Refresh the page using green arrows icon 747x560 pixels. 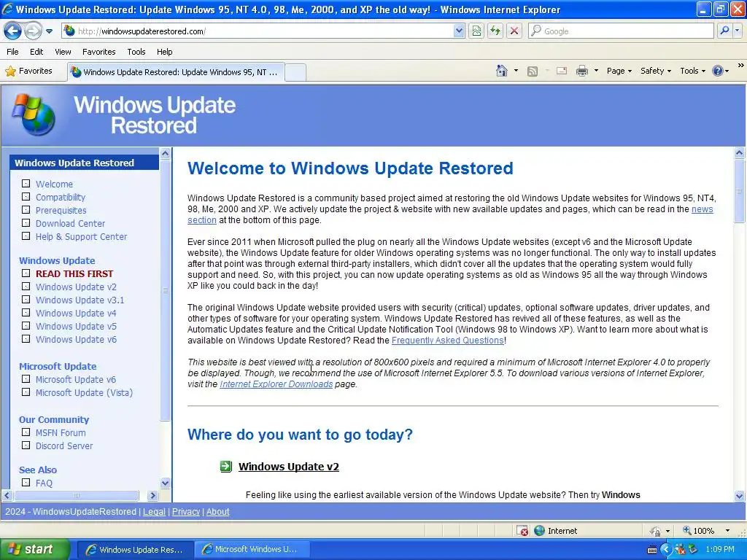[x=495, y=31]
